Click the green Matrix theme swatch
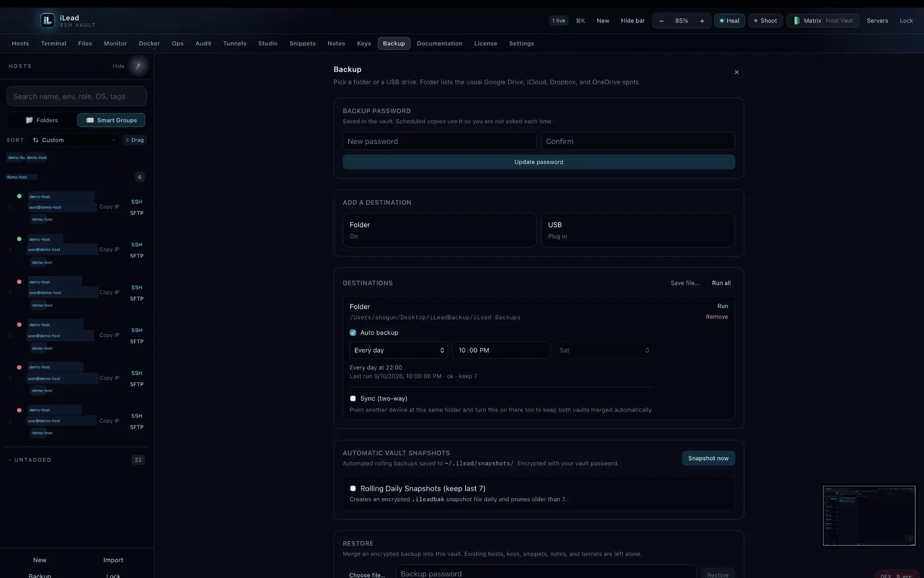The height and width of the screenshot is (578, 924). pos(796,21)
